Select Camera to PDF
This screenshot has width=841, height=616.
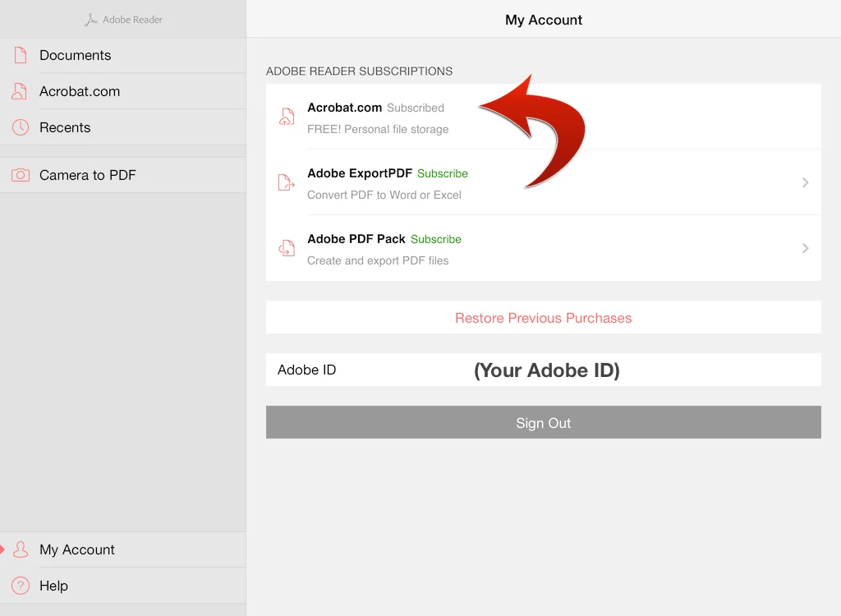click(x=123, y=175)
